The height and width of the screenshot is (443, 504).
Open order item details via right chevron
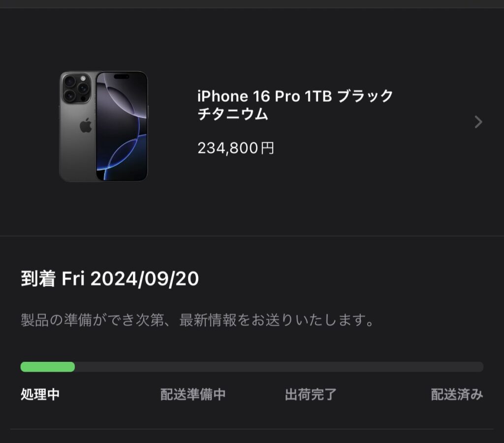coord(478,122)
